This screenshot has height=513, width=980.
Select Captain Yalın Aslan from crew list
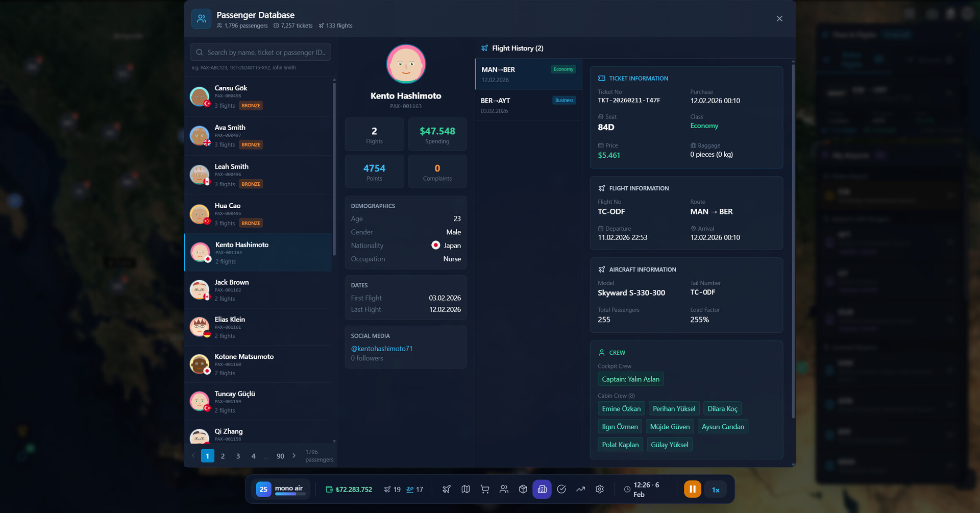point(630,379)
